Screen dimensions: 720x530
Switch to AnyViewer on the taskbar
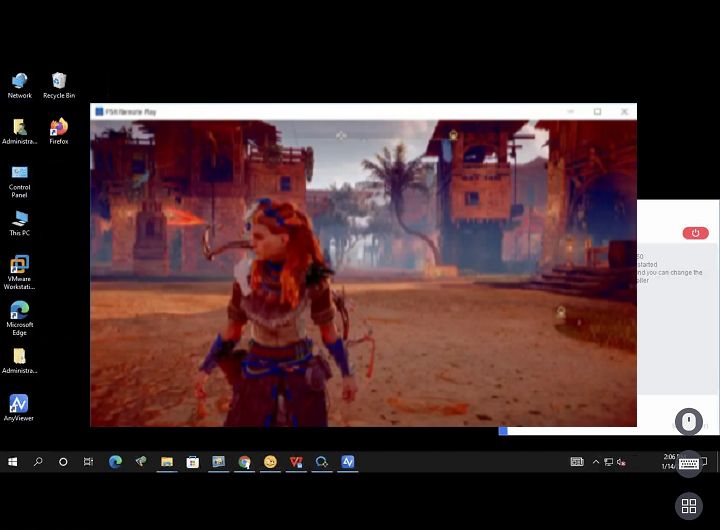pyautogui.click(x=348, y=462)
